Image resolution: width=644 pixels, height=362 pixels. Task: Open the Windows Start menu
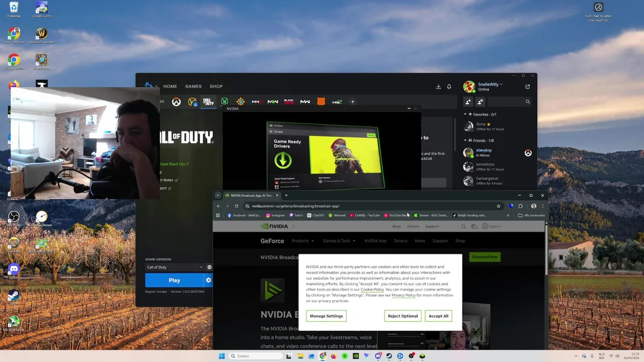click(221, 356)
